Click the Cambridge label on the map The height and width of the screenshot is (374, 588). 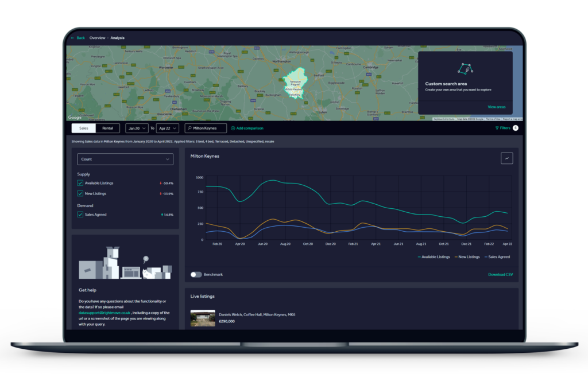(x=370, y=68)
